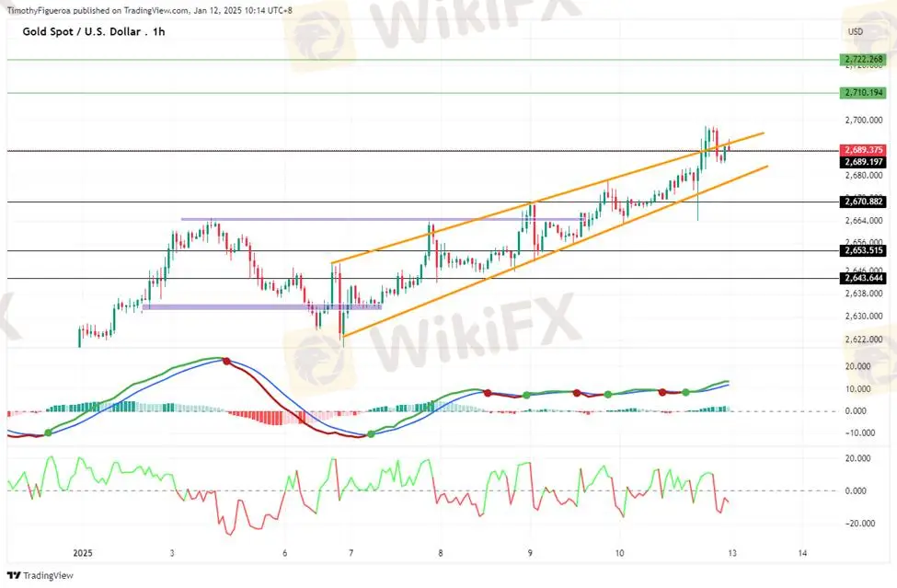897x588 pixels.
Task: Click the publish info text at the top
Action: tap(150, 10)
